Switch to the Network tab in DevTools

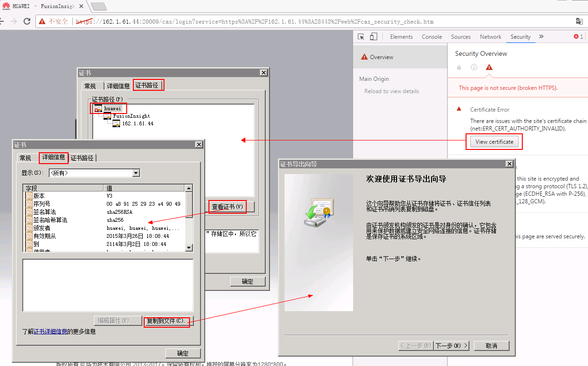(491, 37)
